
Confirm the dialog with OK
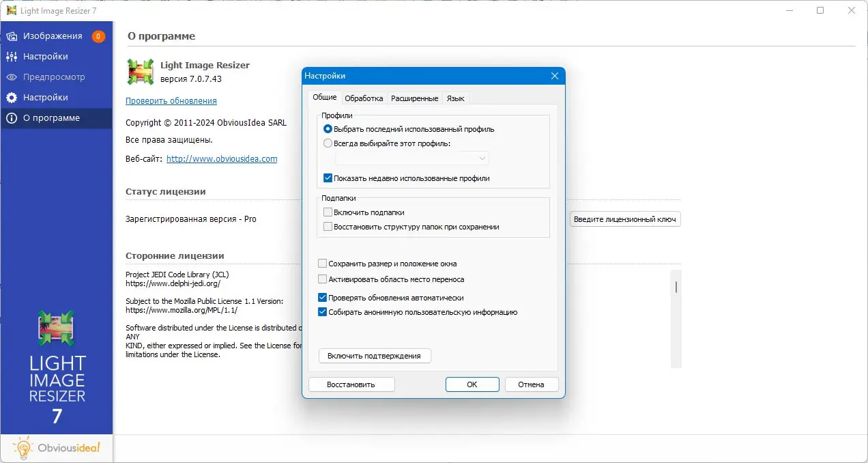(x=472, y=384)
